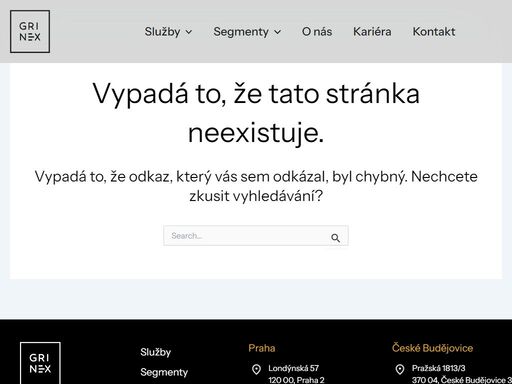Screen dimensions: 512x384
Task: Open the Kariéra page
Action: [x=372, y=32]
